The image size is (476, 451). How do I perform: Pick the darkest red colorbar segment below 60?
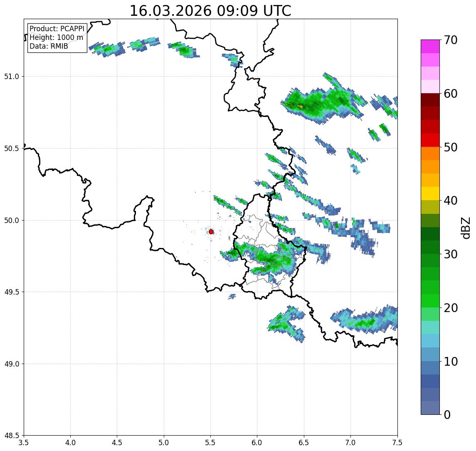[430, 100]
